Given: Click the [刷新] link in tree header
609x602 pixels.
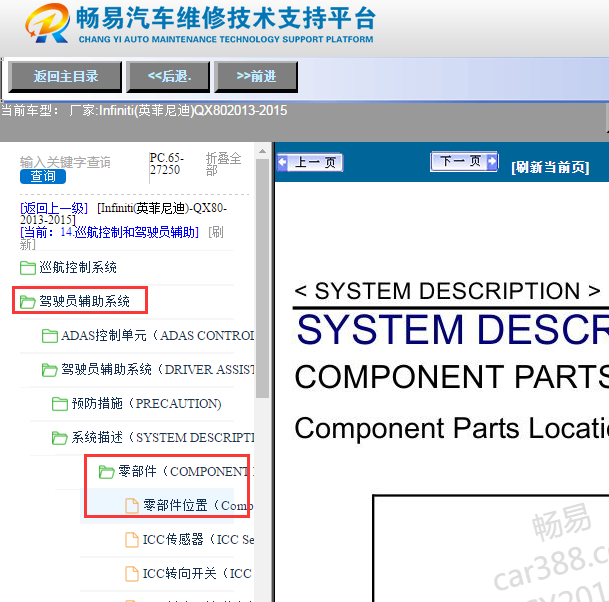Looking at the screenshot, I should tap(122, 238).
